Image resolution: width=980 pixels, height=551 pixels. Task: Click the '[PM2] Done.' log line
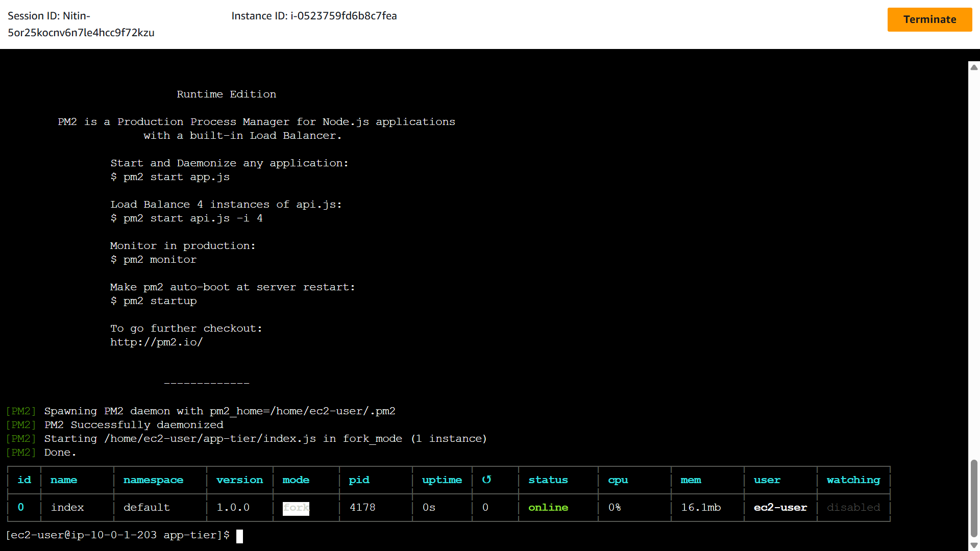[x=41, y=453]
